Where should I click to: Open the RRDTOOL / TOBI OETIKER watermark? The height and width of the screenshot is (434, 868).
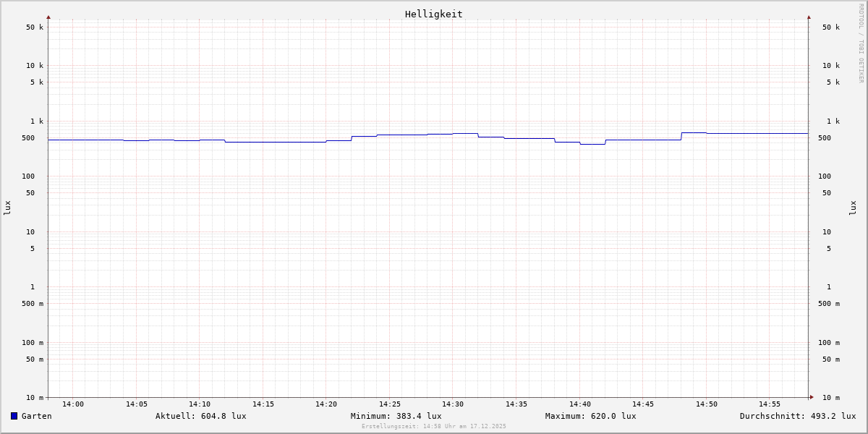(x=861, y=43)
